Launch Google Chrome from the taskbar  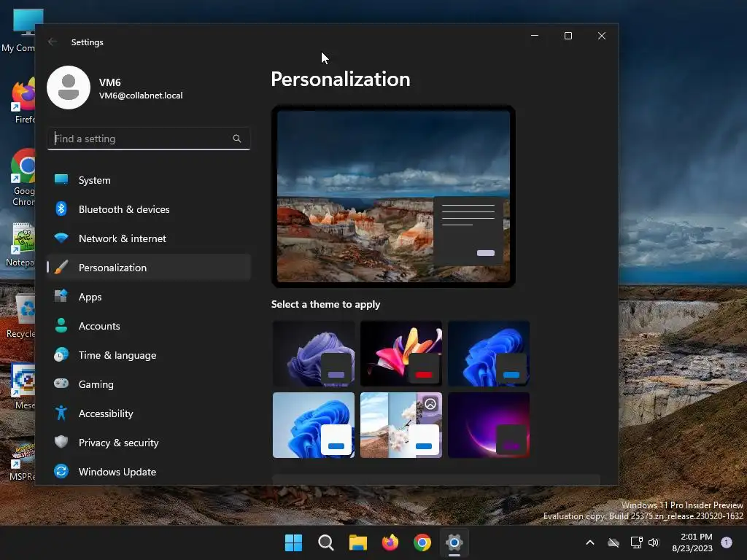[422, 542]
